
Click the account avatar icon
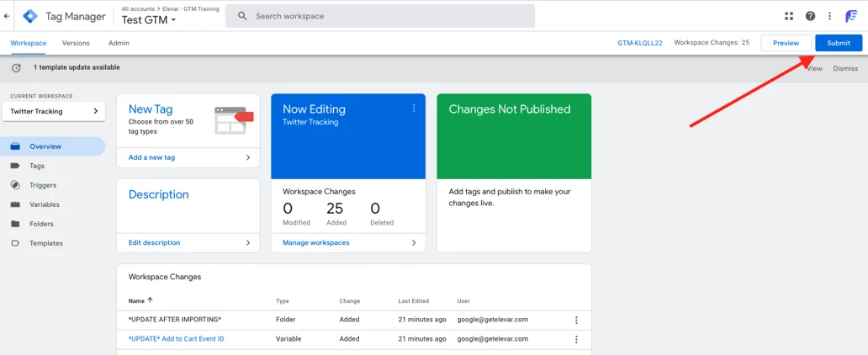(x=851, y=16)
